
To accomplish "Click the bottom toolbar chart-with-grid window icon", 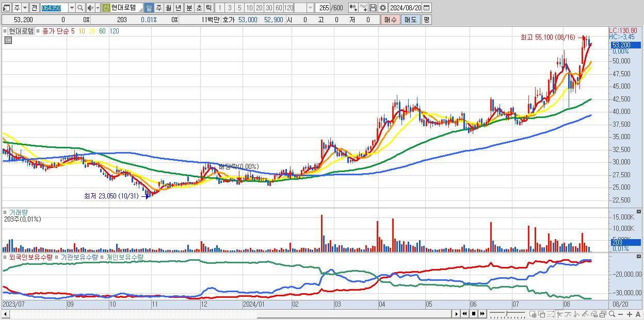I will pyautogui.click(x=533, y=314).
